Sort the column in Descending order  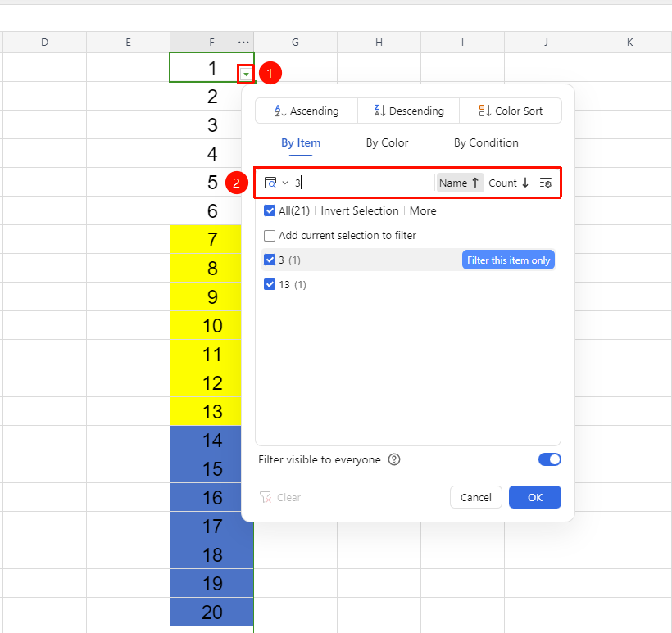coord(408,111)
